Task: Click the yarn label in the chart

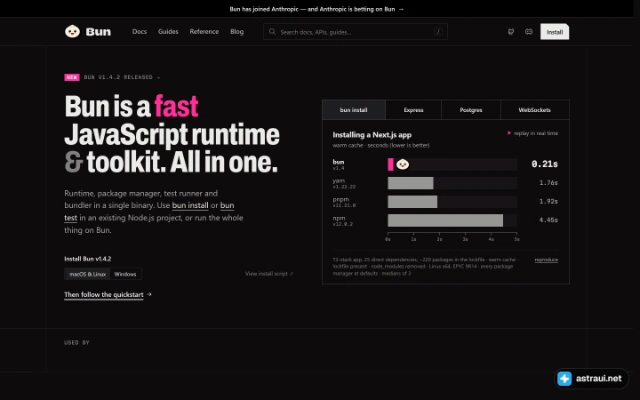Action: pyautogui.click(x=338, y=180)
